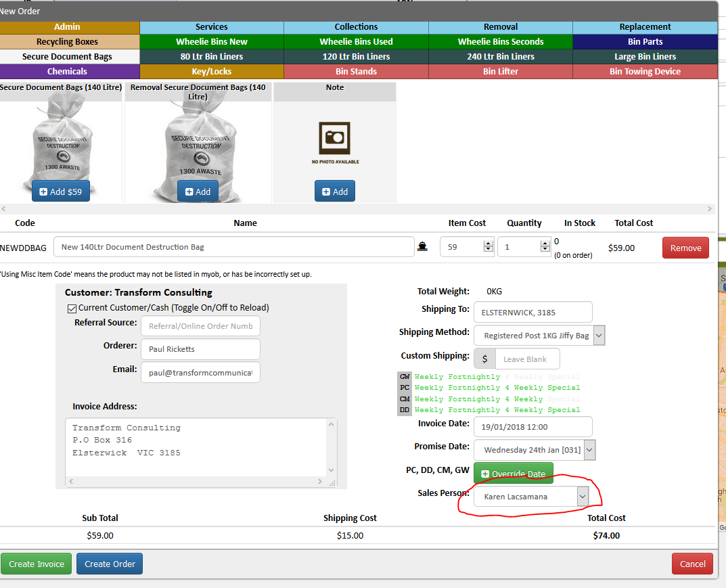Click the No Photo Available camera icon
Image resolution: width=726 pixels, height=588 pixels.
click(335, 138)
